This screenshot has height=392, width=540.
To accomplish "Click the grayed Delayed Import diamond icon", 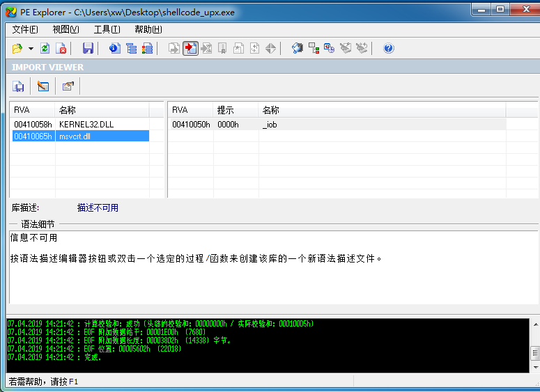I will [x=270, y=49].
